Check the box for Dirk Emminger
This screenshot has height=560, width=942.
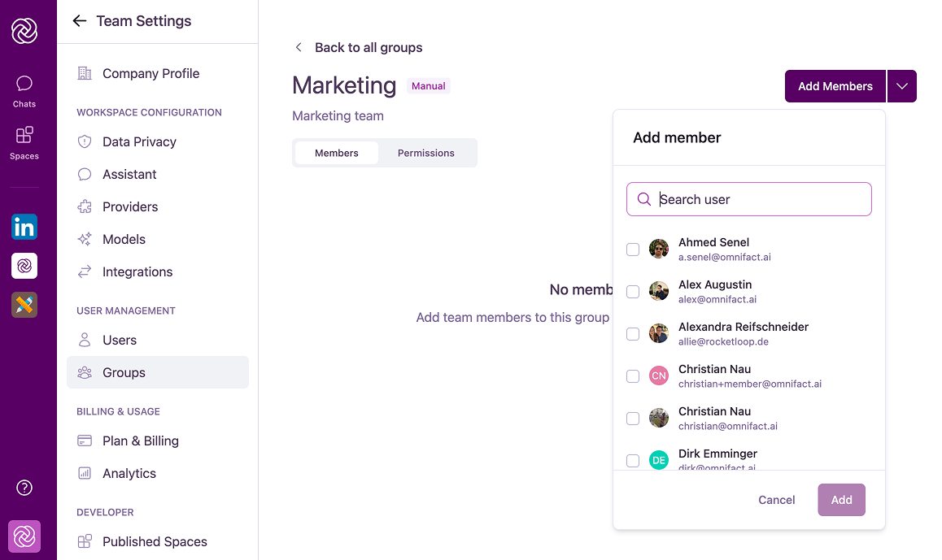(633, 460)
